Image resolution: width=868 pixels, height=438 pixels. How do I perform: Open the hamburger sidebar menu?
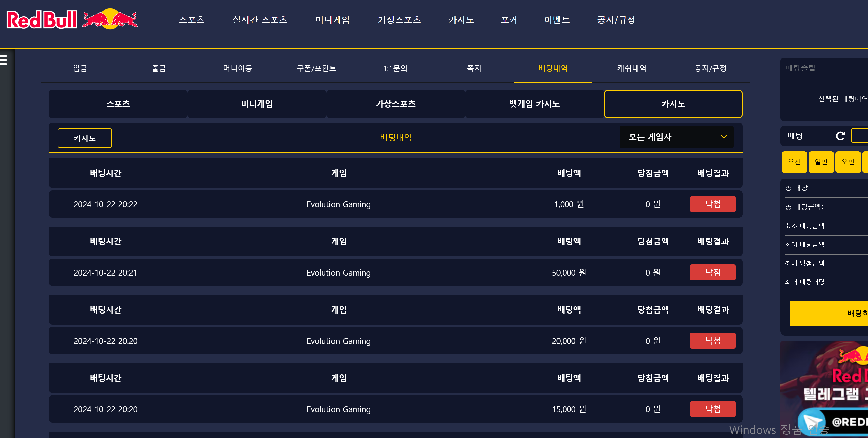click(x=4, y=60)
